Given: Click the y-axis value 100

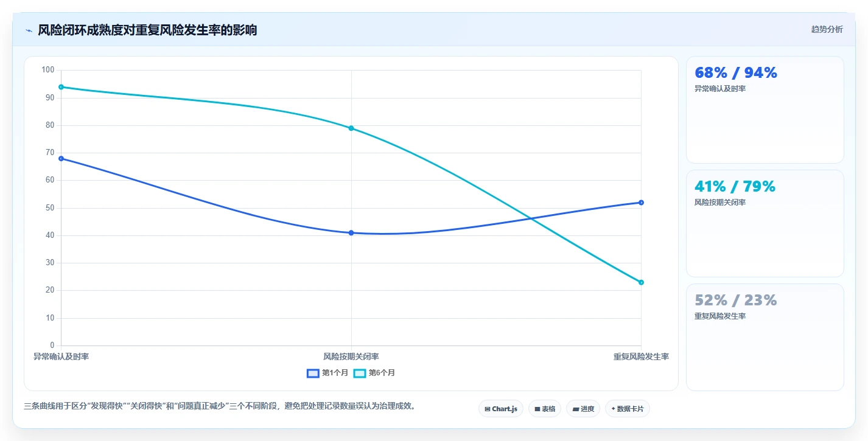Looking at the screenshot, I should pos(48,70).
